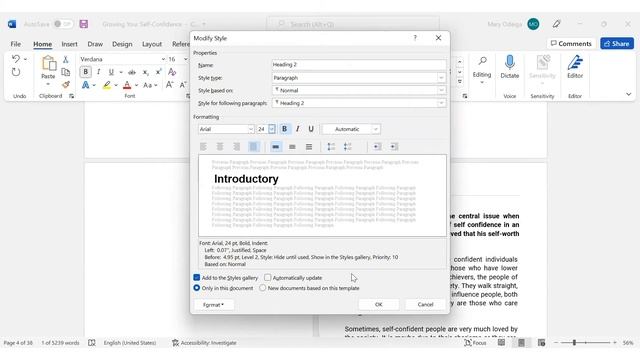Select 1.5 line spacing in dialog
The image size is (640, 360).
coord(292,147)
